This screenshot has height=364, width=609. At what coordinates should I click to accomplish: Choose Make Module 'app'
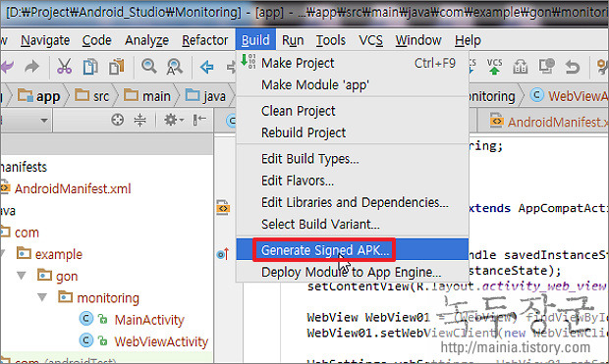pos(352,84)
